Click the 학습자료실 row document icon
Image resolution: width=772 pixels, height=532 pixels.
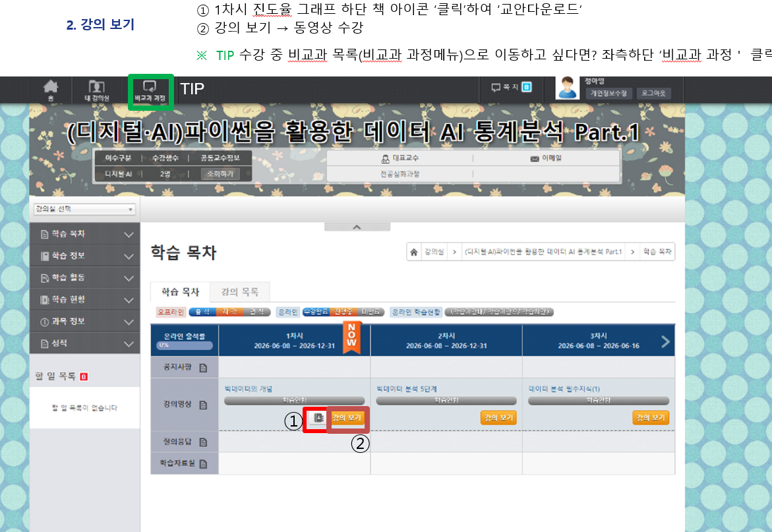(203, 463)
